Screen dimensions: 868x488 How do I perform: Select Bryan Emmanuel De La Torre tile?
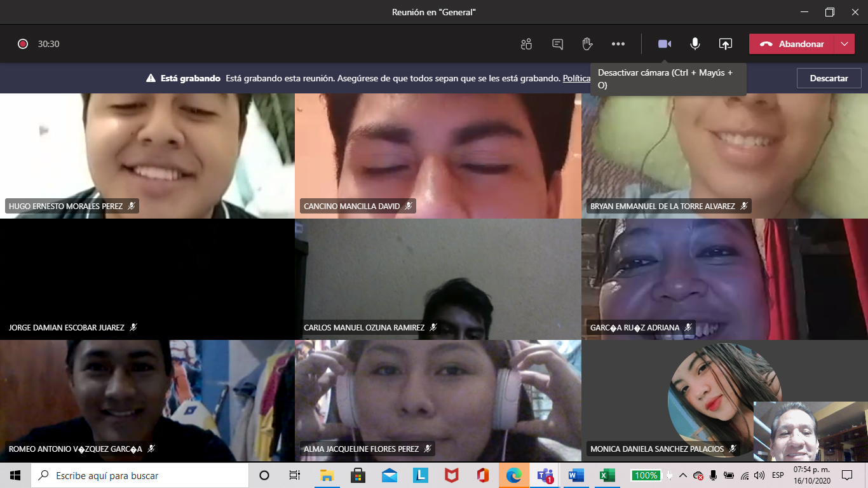coord(725,156)
